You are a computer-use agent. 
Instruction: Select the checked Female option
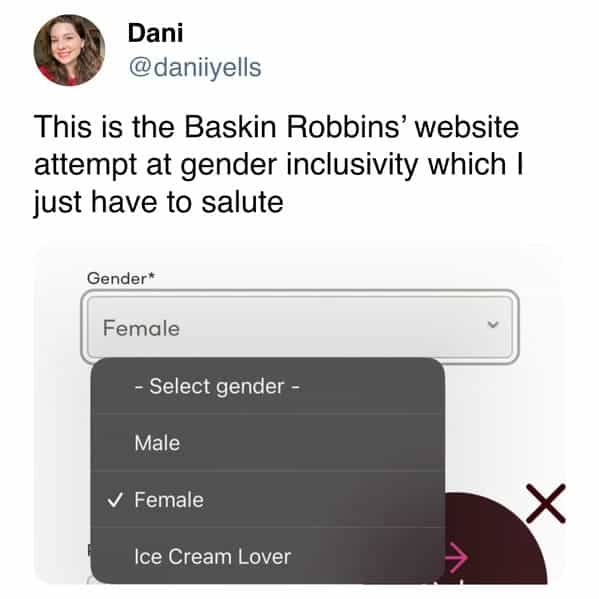click(x=267, y=500)
